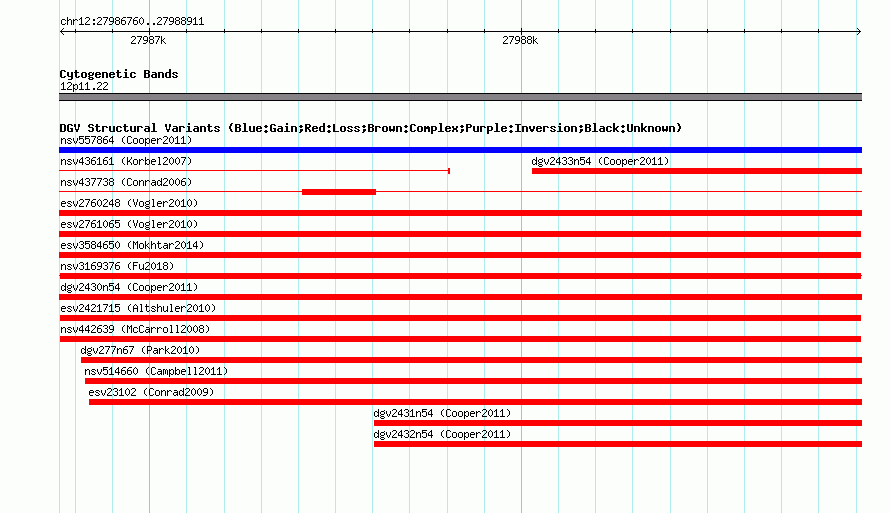
Task: Open the nsv514660 (Campbell2011) label
Action: click(x=156, y=371)
